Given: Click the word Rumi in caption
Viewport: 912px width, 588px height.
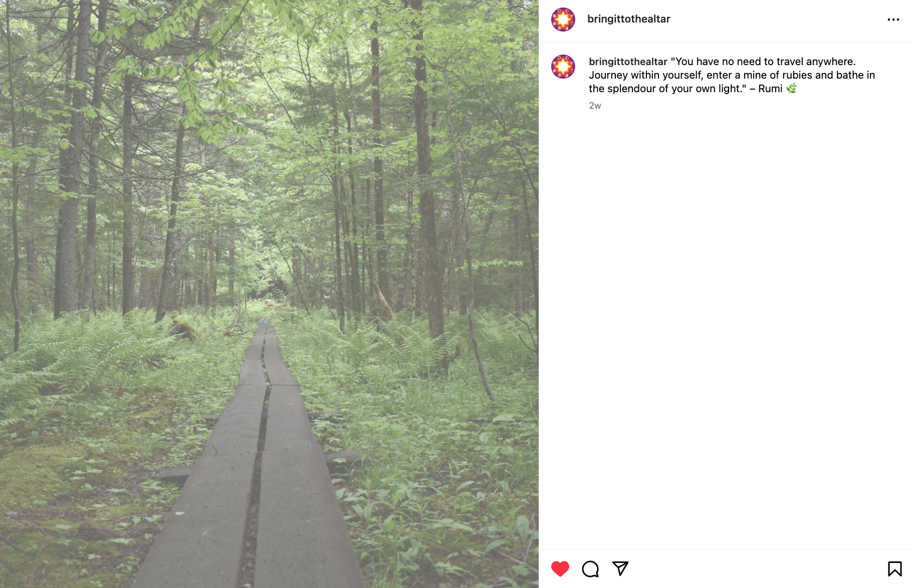Looking at the screenshot, I should coord(770,89).
